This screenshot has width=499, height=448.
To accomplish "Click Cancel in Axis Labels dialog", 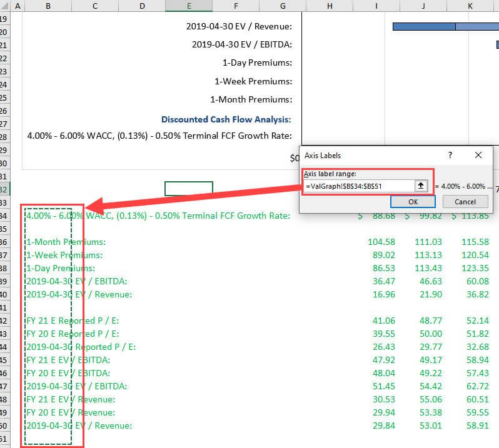I will click(x=465, y=202).
